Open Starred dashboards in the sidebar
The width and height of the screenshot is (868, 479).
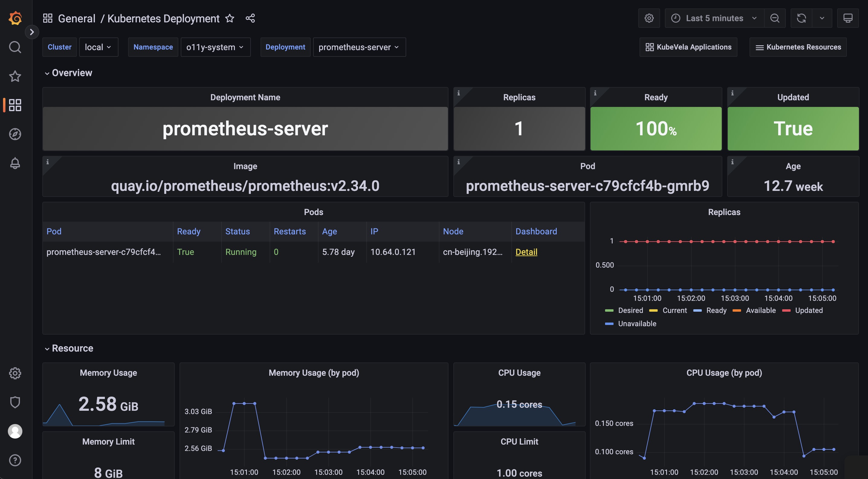[15, 76]
